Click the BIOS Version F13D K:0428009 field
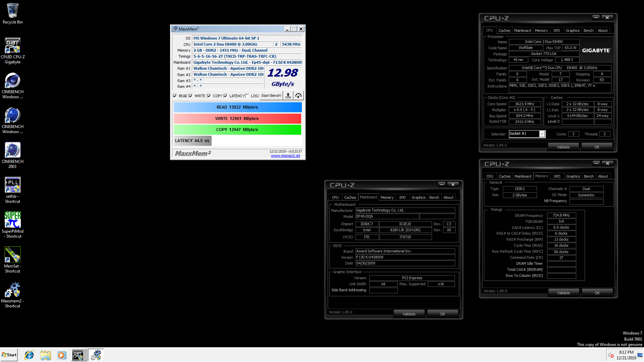The width and height of the screenshot is (644, 362). [405, 257]
